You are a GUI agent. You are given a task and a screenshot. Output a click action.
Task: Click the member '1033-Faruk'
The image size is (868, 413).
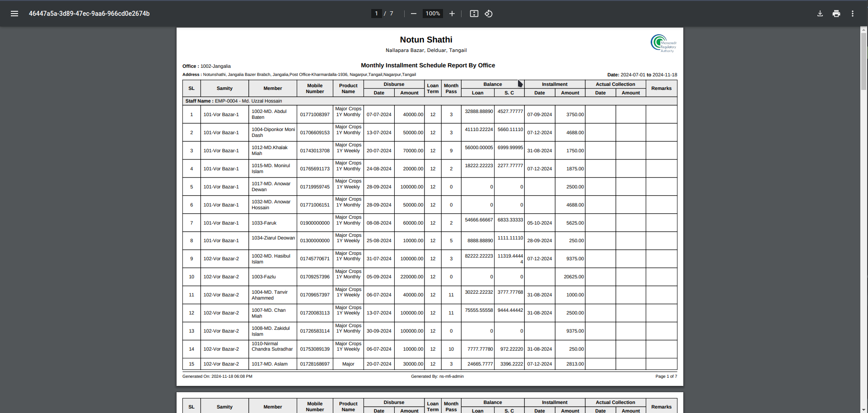264,223
